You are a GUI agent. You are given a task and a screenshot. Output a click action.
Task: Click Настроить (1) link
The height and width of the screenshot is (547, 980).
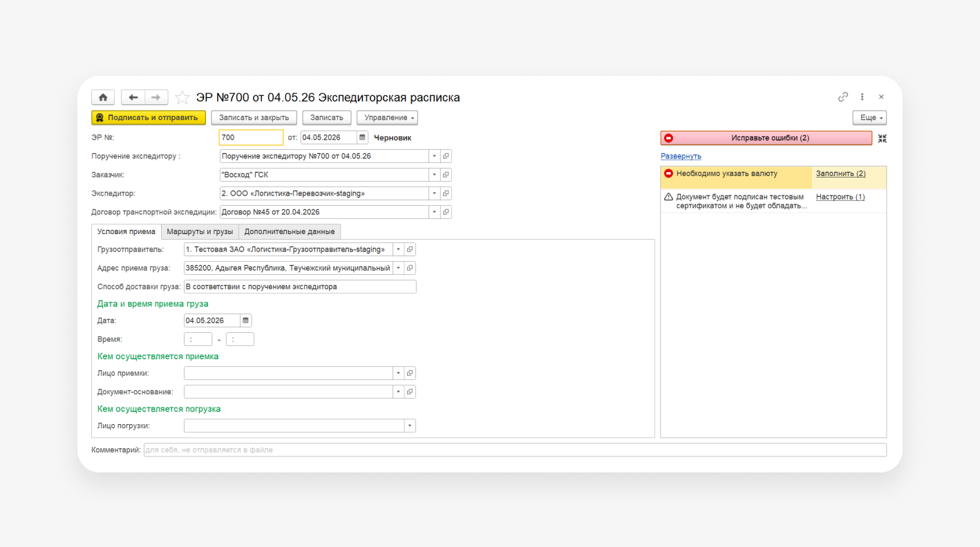click(x=840, y=197)
